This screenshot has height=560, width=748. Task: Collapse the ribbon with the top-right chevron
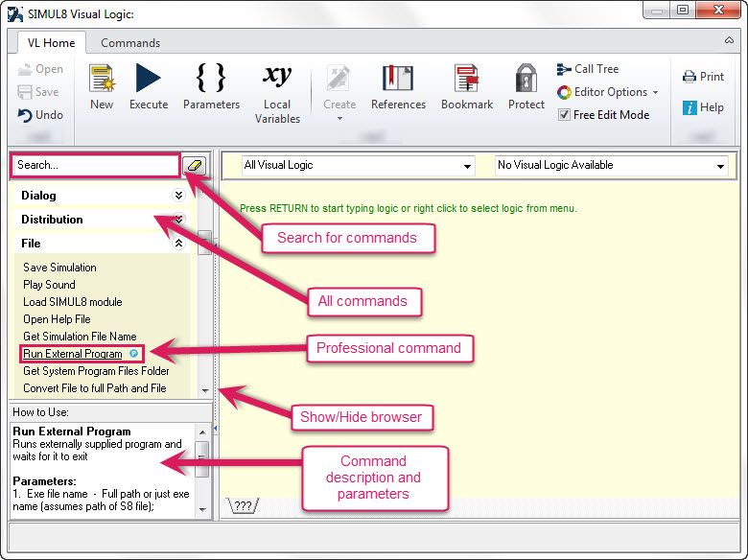pos(730,40)
